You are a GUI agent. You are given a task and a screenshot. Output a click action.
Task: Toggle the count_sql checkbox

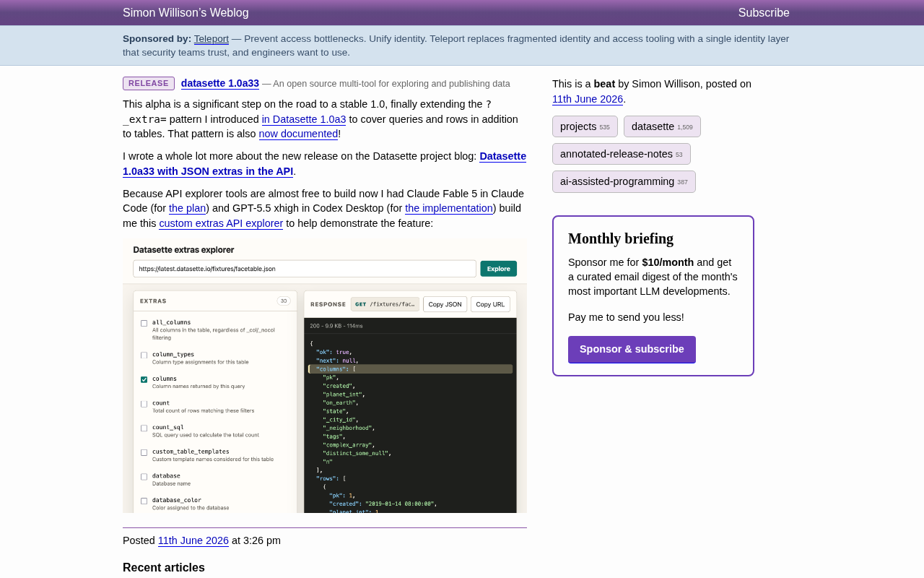coord(144,428)
